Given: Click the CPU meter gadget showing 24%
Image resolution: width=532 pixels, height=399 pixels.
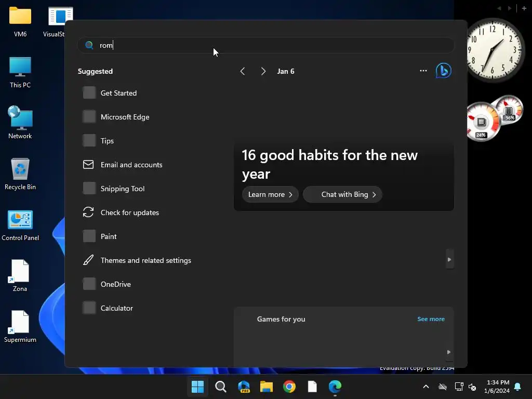Looking at the screenshot, I should (x=483, y=122).
